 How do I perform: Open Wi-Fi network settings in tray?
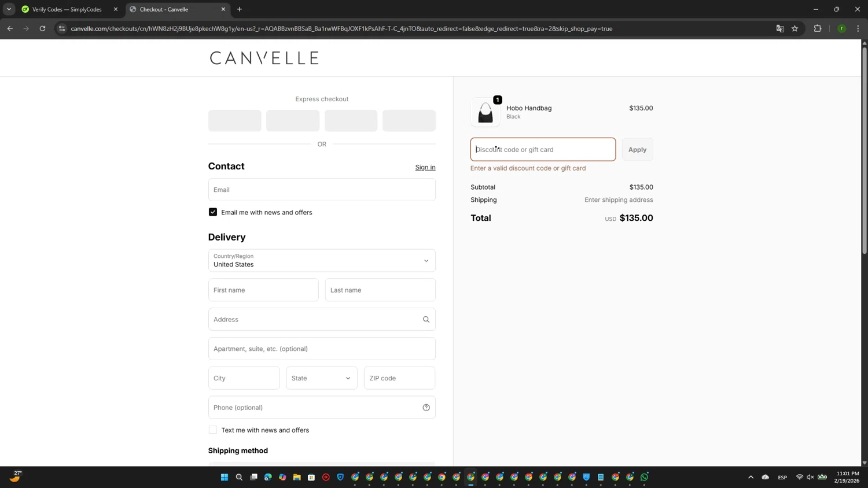[x=800, y=477]
